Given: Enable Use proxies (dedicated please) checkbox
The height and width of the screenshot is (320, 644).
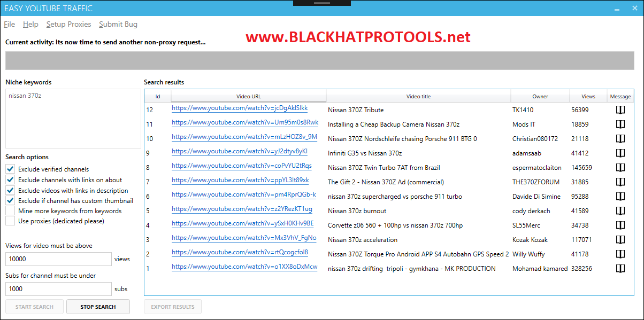Looking at the screenshot, I should tap(10, 221).
